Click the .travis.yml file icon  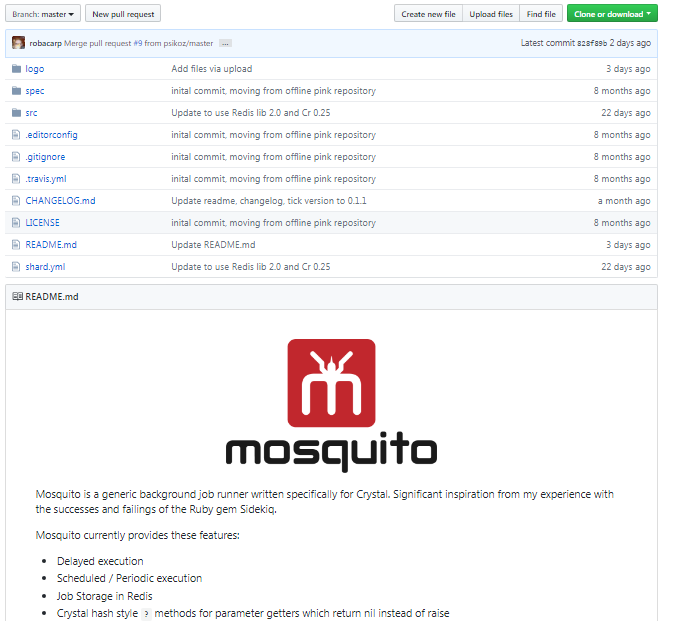pos(16,179)
